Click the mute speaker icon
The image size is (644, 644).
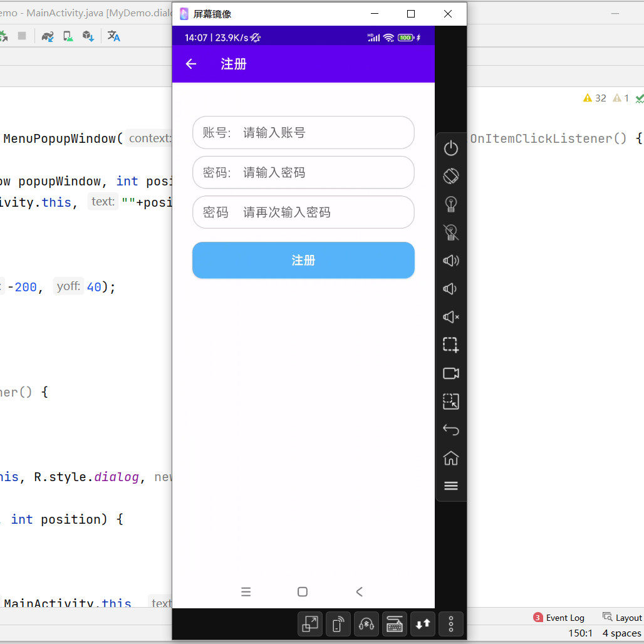click(x=450, y=316)
